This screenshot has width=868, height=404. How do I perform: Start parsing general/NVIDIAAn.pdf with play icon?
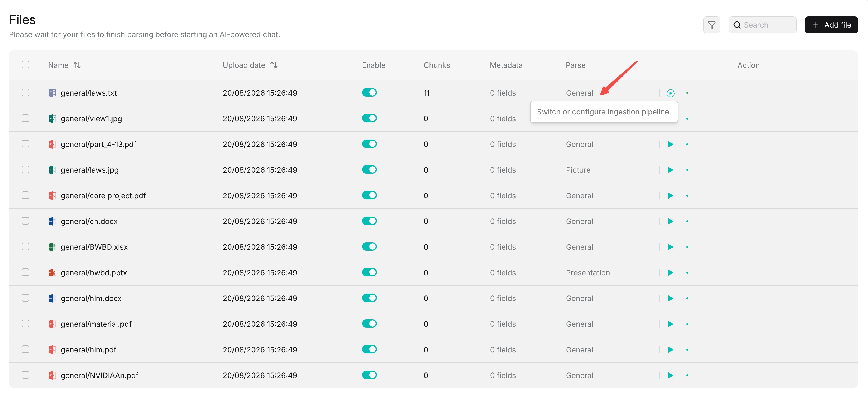click(x=670, y=375)
